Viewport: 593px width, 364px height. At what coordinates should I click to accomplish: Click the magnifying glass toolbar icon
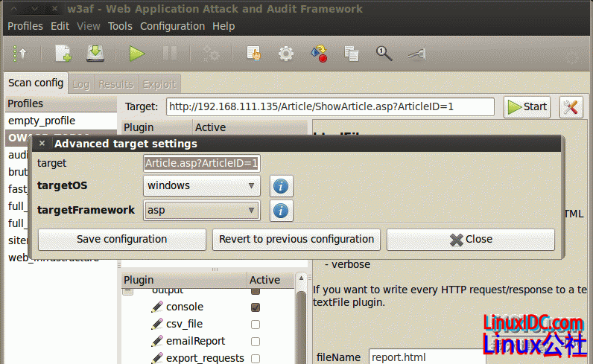pyautogui.click(x=384, y=54)
